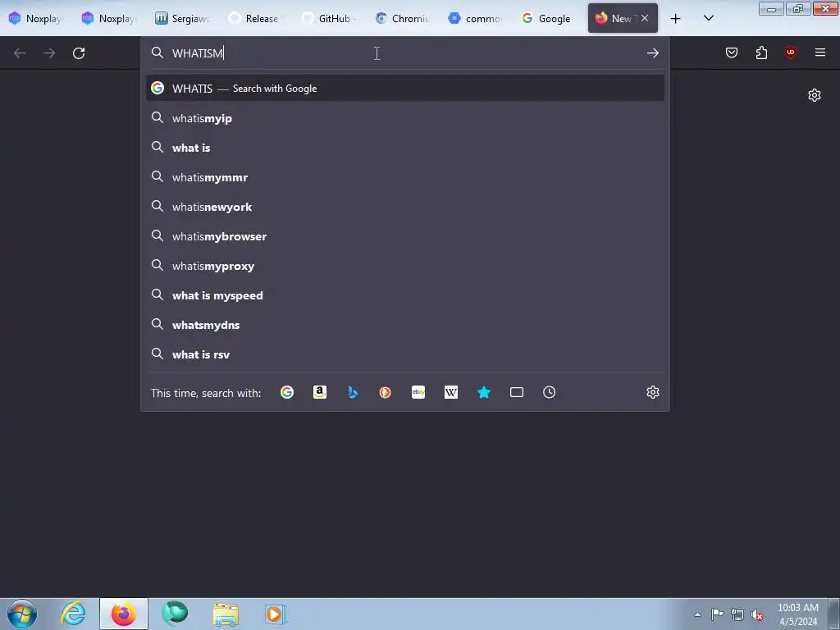Choose the whatismyproxy suggestion
This screenshot has width=840, height=630.
tap(405, 266)
